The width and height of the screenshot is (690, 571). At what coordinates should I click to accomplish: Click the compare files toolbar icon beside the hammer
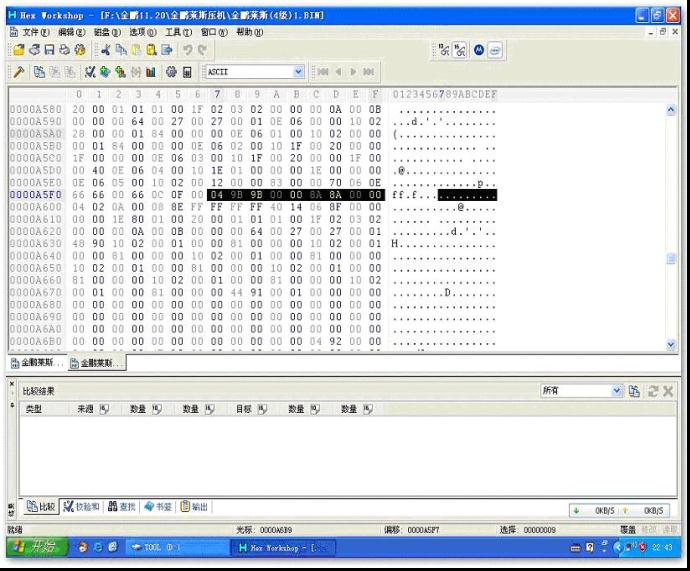[x=40, y=72]
